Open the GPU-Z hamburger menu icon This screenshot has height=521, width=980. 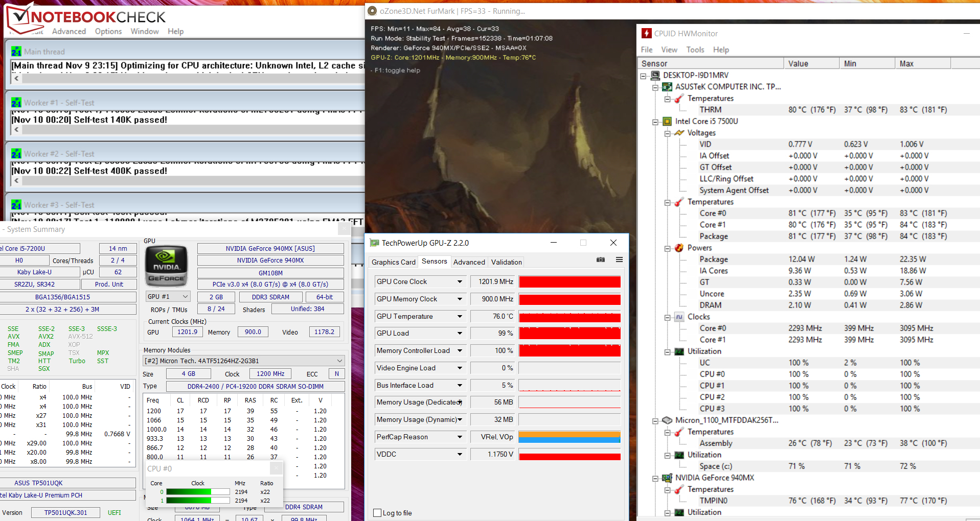619,260
